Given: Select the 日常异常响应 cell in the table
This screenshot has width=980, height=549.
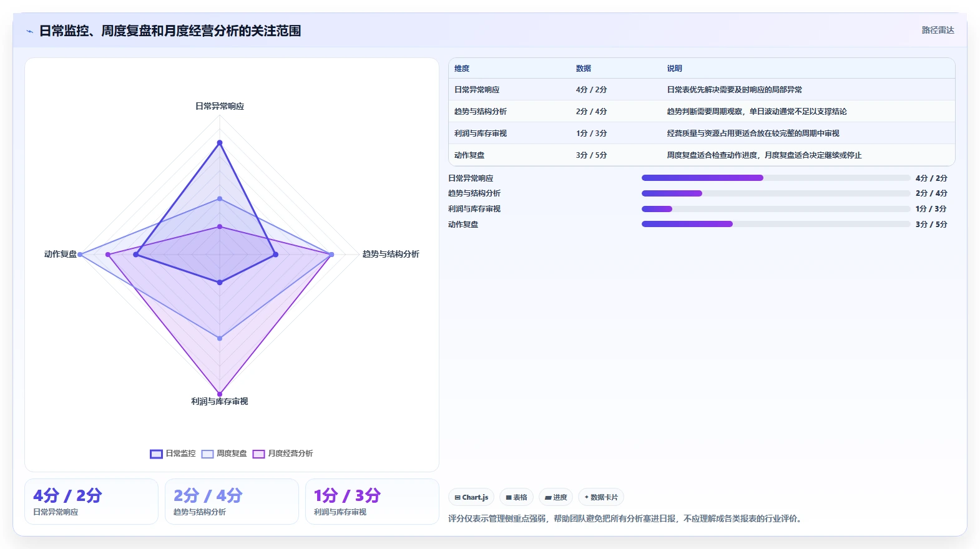Looking at the screenshot, I should [x=477, y=90].
